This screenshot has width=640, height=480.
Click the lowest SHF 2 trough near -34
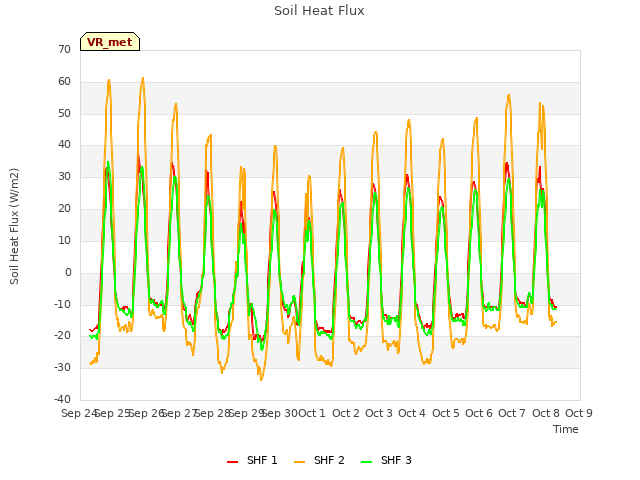pyautogui.click(x=261, y=380)
